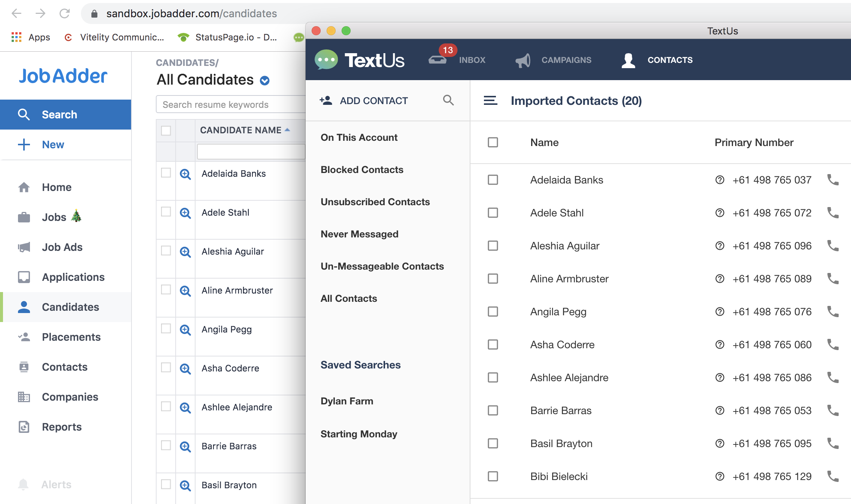Viewport: 851px width, 504px height.
Task: Select Placements from the JobAdder menu
Action: pyautogui.click(x=71, y=337)
